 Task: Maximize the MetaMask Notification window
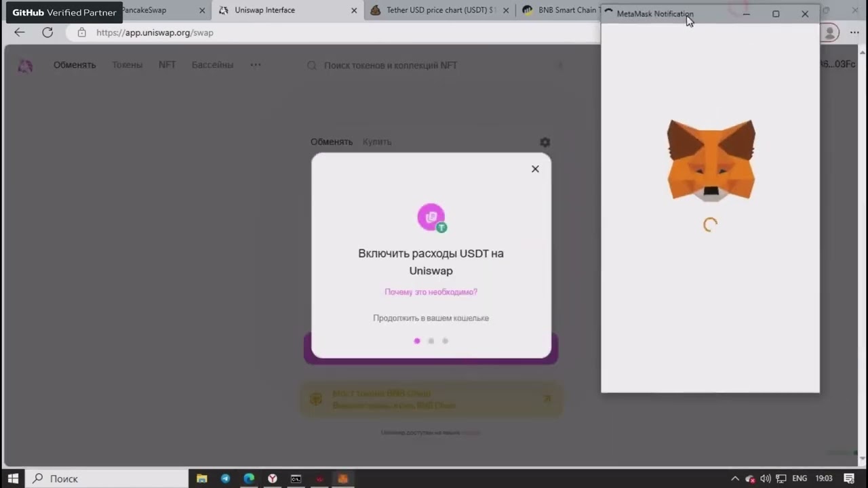[x=776, y=14]
